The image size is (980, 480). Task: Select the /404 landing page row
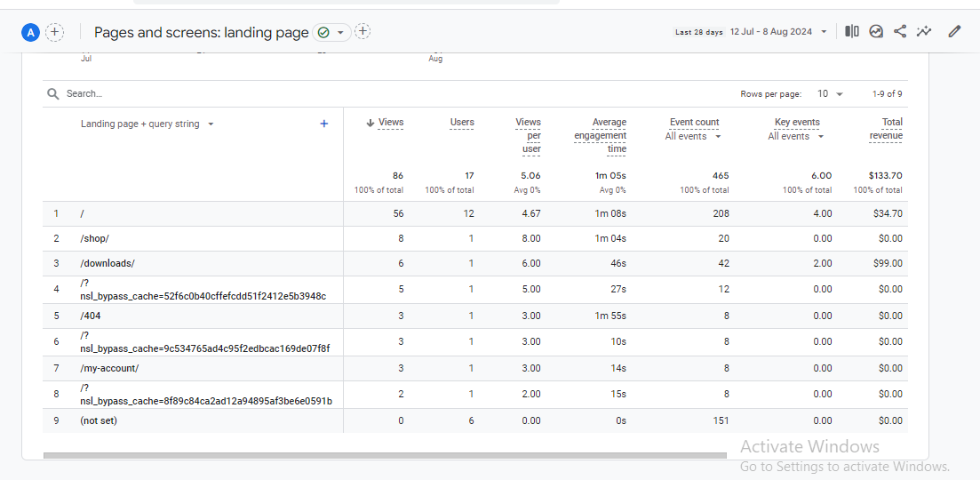(475, 316)
